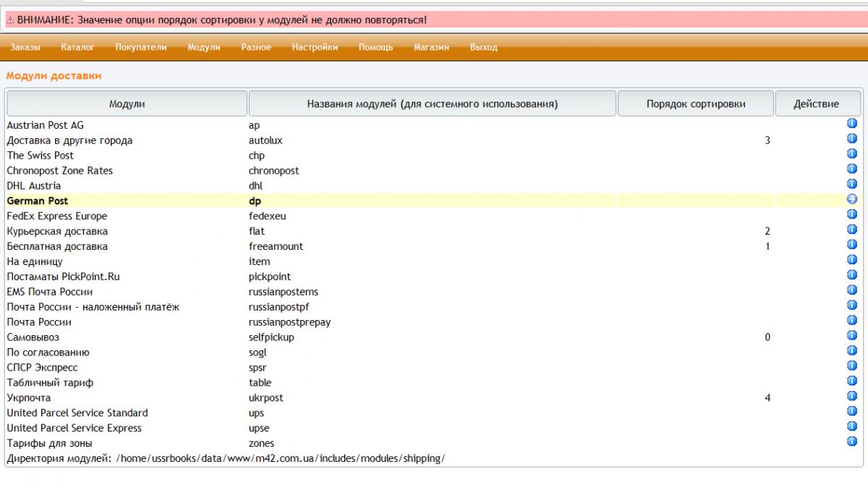The image size is (868, 488).
Task: Click info icon for zones module row
Action: [851, 442]
